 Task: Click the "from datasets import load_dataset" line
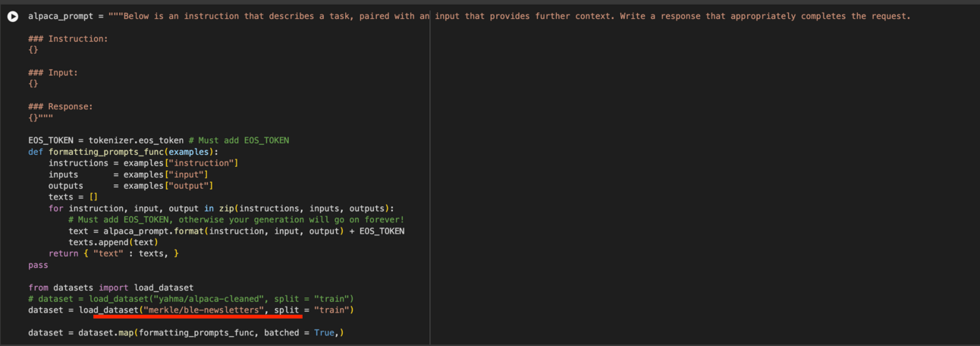(x=111, y=288)
